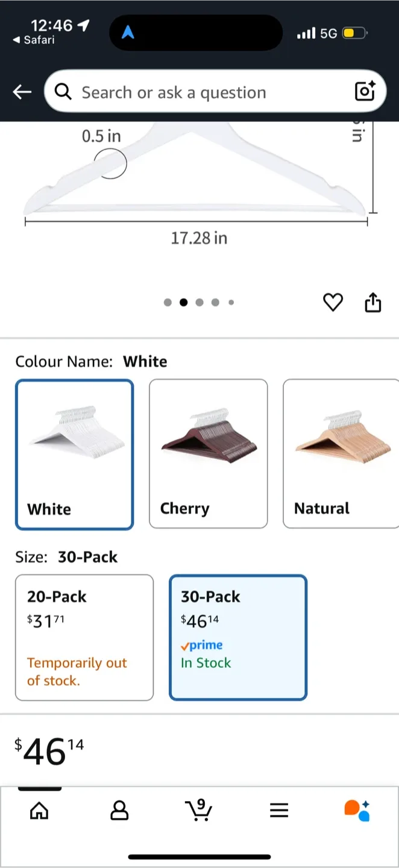
Task: Tap the magnifying glass search icon
Action: click(63, 92)
